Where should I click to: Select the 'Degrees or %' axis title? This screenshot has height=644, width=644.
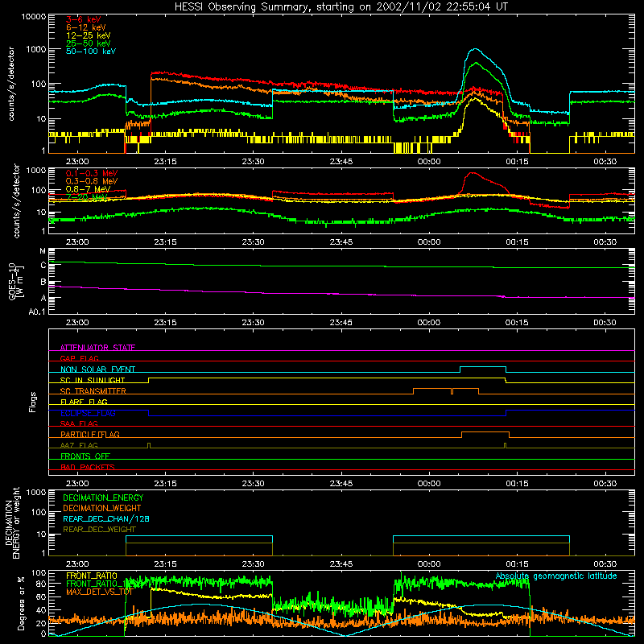pos(21,604)
